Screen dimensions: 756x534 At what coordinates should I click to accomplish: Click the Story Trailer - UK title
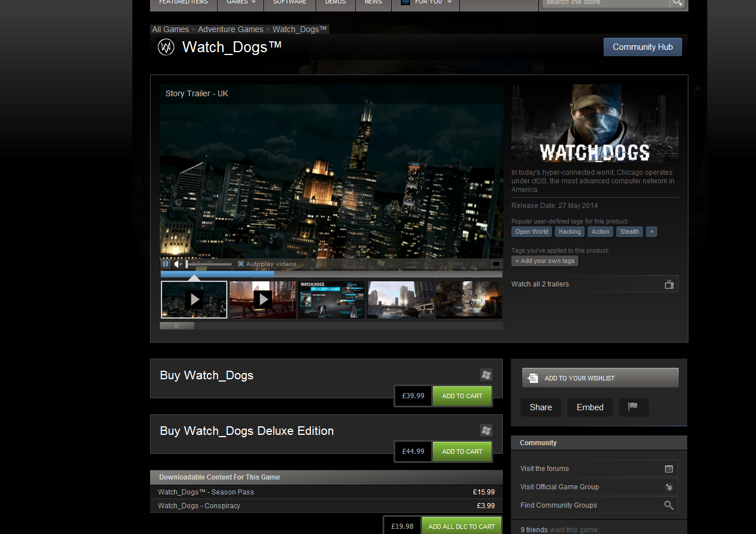[x=197, y=93]
